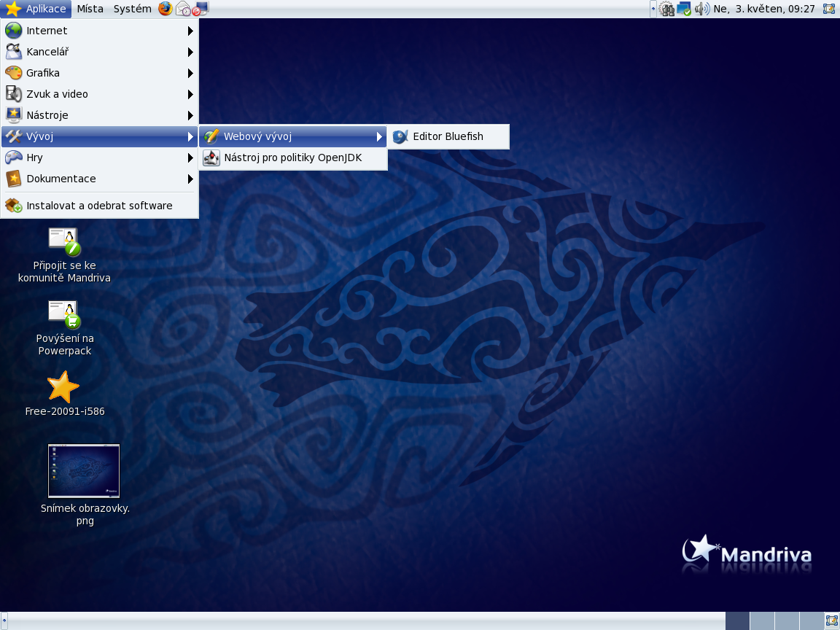Viewport: 840px width, 630px height.
Task: Switch to the first (active) workspace
Action: pyautogui.click(x=737, y=621)
